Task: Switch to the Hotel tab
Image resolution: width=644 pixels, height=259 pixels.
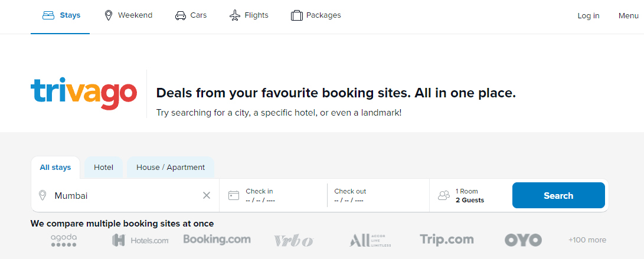Action: [103, 168]
